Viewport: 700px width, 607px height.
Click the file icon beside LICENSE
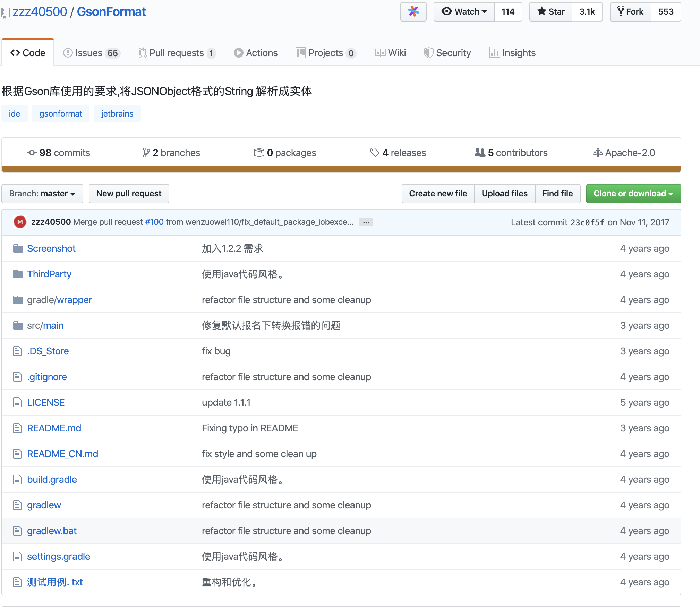click(17, 402)
